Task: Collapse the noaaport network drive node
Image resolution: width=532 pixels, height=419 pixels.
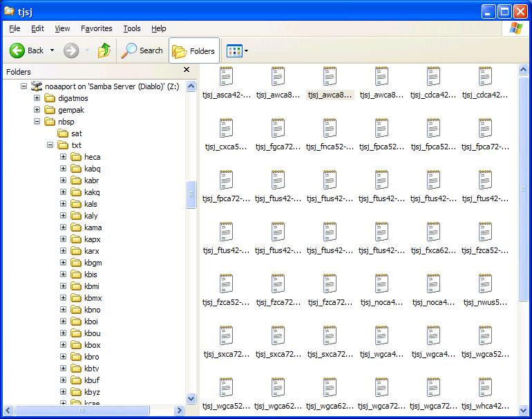Action: coord(23,86)
